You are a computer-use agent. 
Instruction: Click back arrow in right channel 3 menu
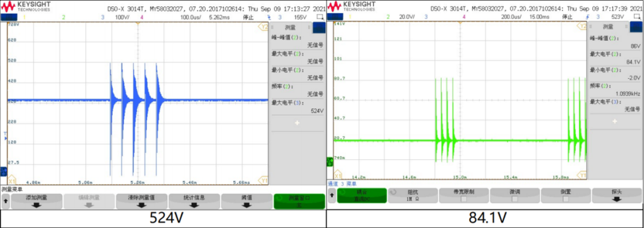[x=332, y=196]
